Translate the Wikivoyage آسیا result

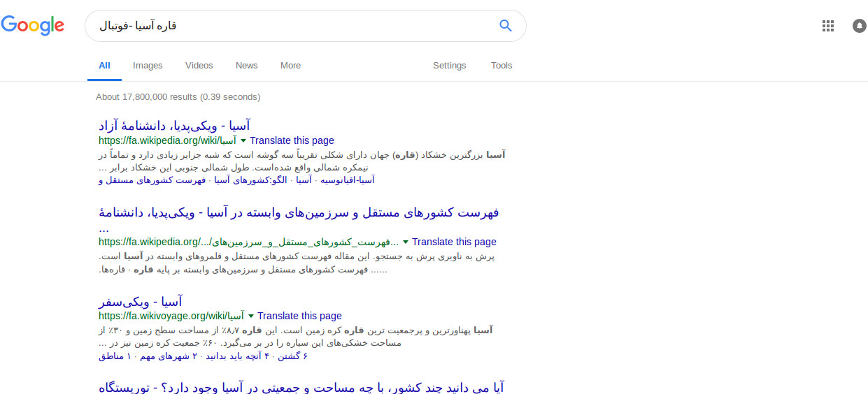click(x=299, y=316)
